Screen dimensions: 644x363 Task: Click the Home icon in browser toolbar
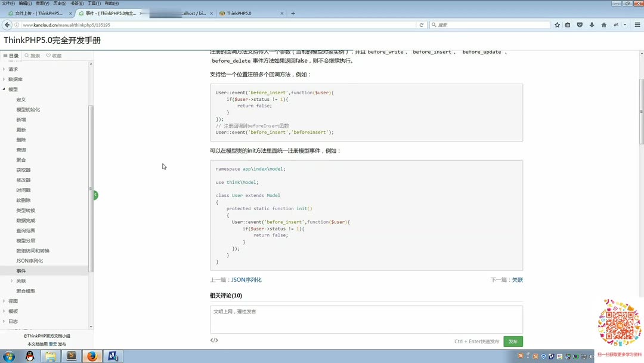604,24
